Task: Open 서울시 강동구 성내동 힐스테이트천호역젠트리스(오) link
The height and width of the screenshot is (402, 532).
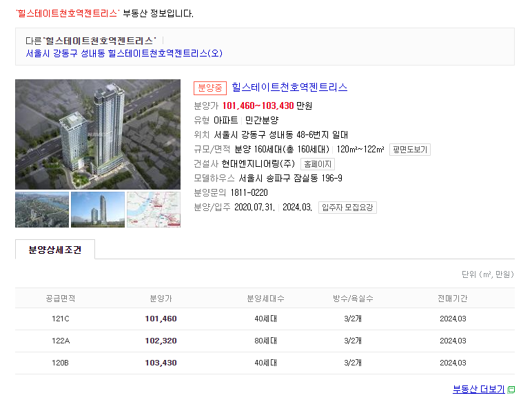Action: (x=124, y=53)
